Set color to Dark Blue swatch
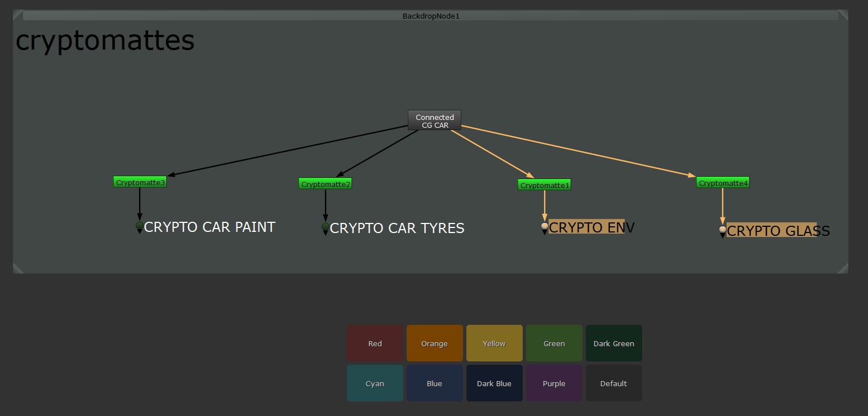 [494, 383]
